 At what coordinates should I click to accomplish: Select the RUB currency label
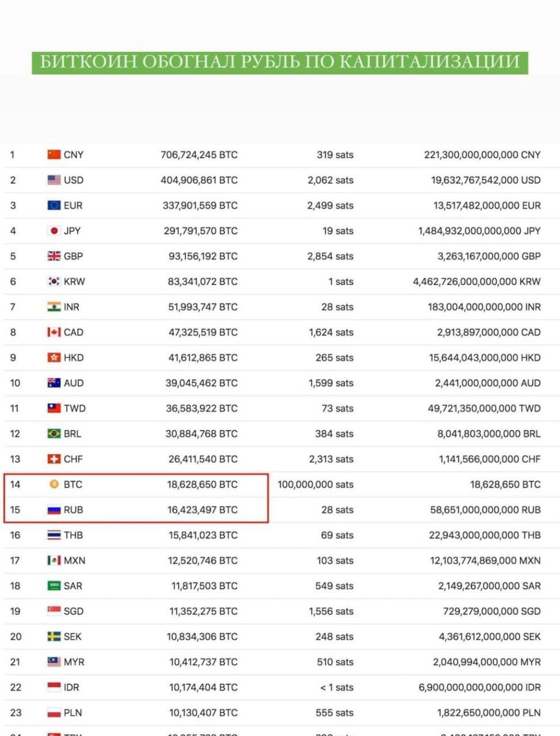[x=74, y=509]
